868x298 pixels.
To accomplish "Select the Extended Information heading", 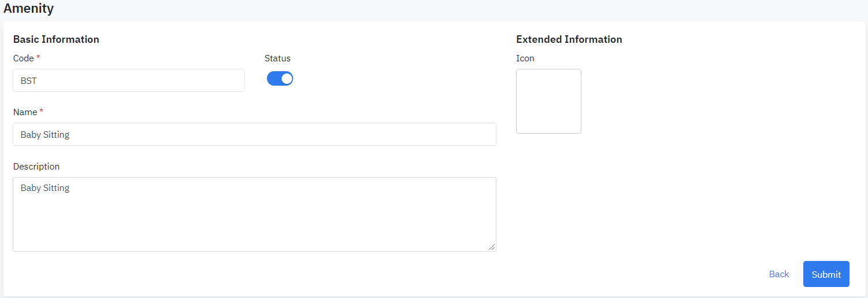I will (x=569, y=39).
